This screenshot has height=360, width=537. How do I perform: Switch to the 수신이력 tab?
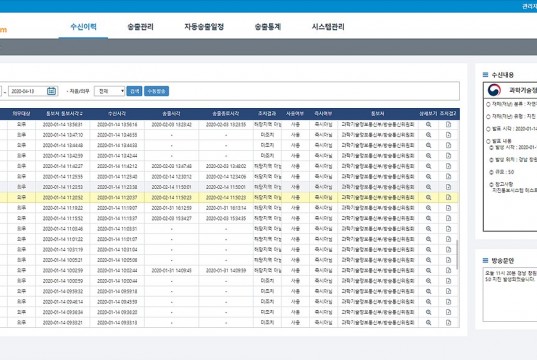(x=83, y=27)
